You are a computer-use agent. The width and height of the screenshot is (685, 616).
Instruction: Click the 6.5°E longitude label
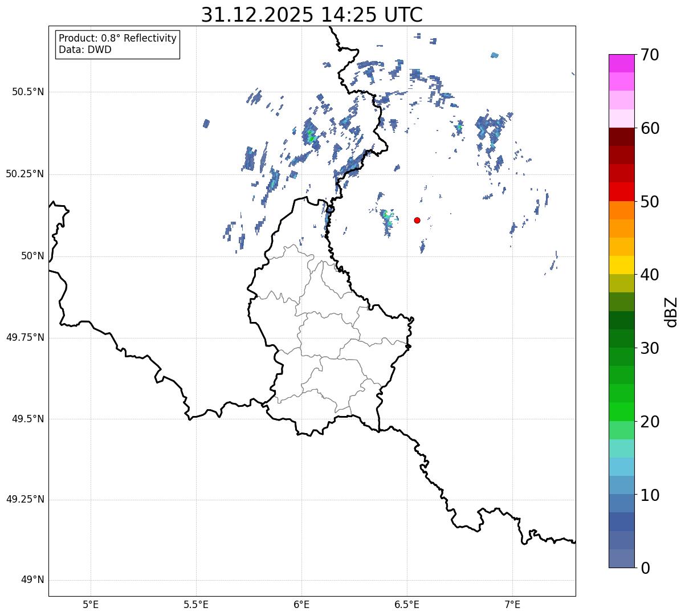407,604
